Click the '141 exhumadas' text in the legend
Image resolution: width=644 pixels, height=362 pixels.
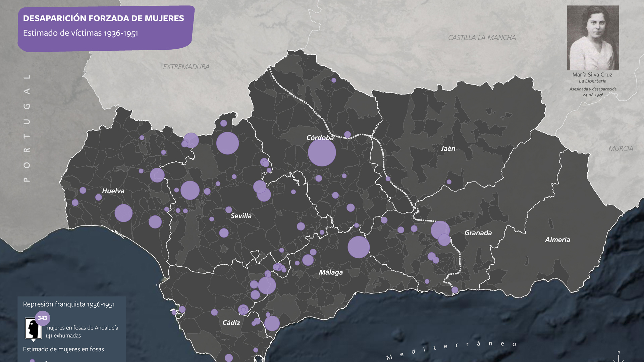tap(63, 335)
